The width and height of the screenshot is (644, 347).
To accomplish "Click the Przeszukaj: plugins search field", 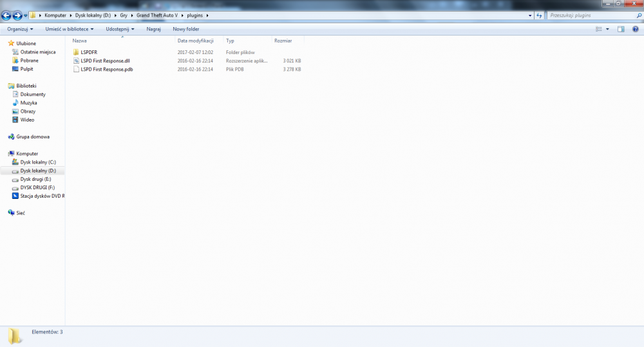I will (591, 15).
